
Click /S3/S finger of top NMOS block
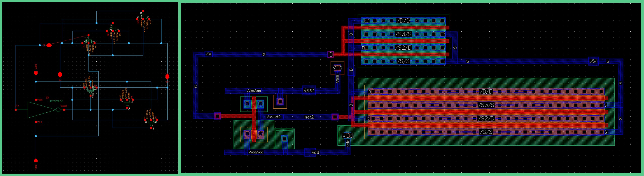click(403, 34)
